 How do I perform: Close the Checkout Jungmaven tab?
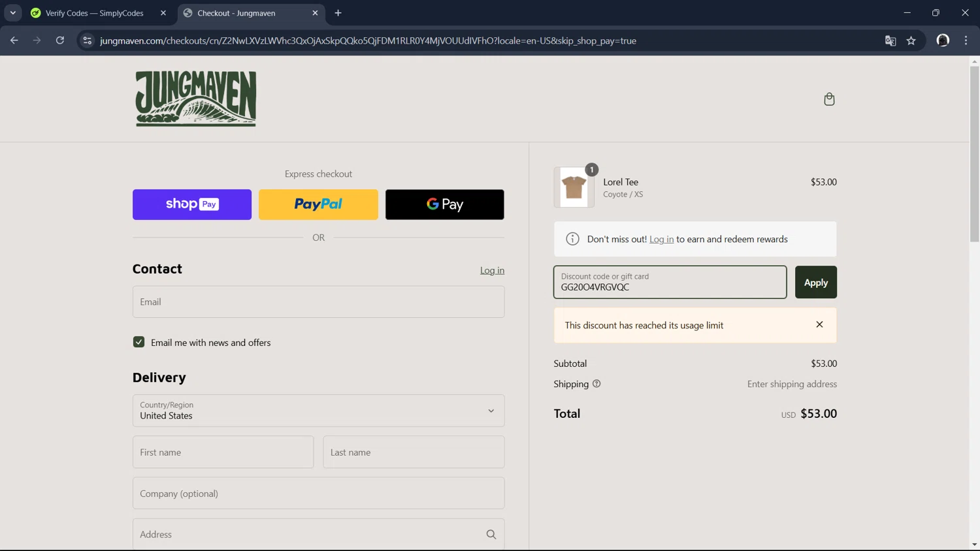pyautogui.click(x=315, y=13)
